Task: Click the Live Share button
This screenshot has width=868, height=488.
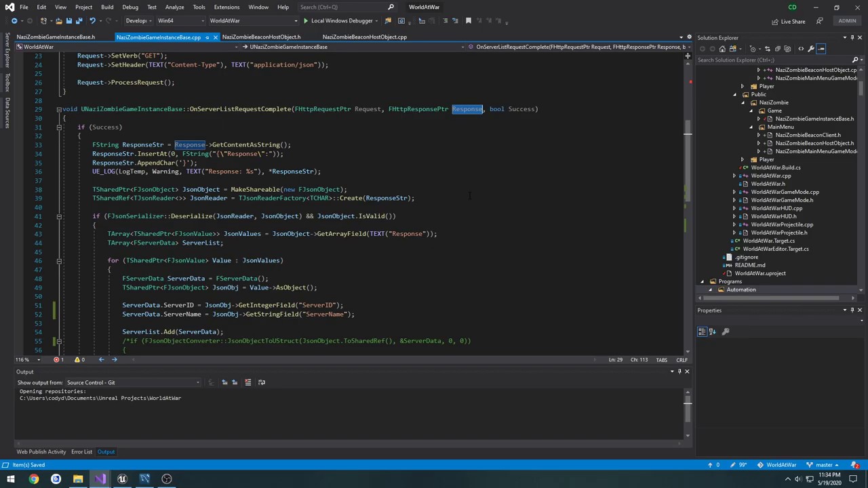Action: pyautogui.click(x=787, y=21)
